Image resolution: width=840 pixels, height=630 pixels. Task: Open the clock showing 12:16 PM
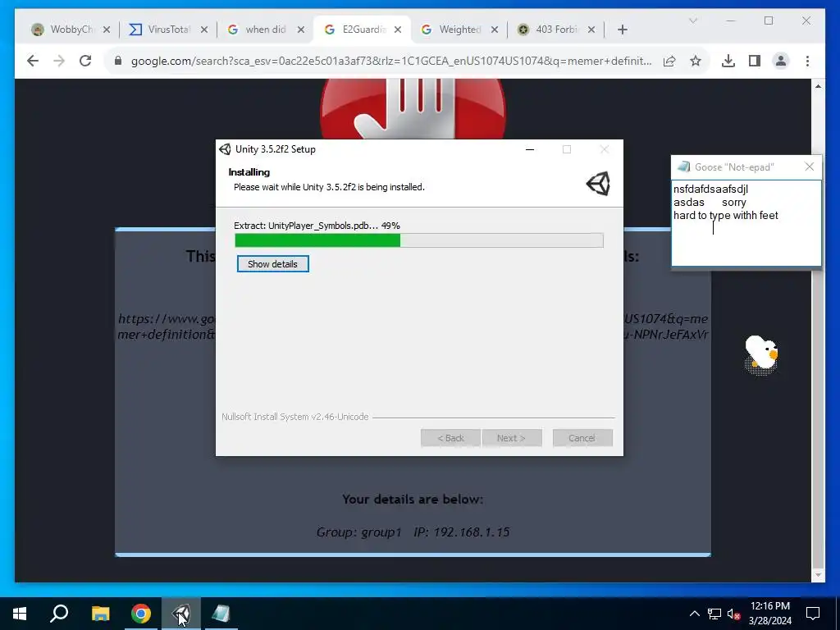pos(769,614)
